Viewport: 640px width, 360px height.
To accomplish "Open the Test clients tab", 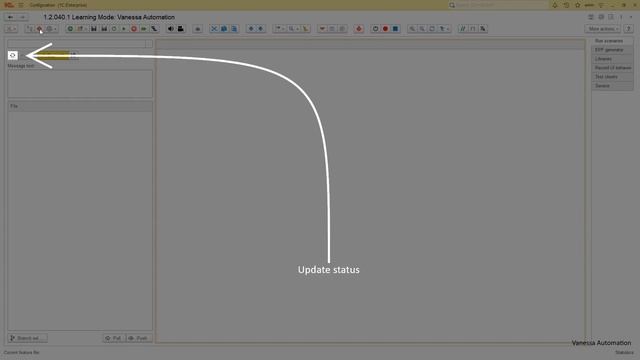I will tap(612, 77).
